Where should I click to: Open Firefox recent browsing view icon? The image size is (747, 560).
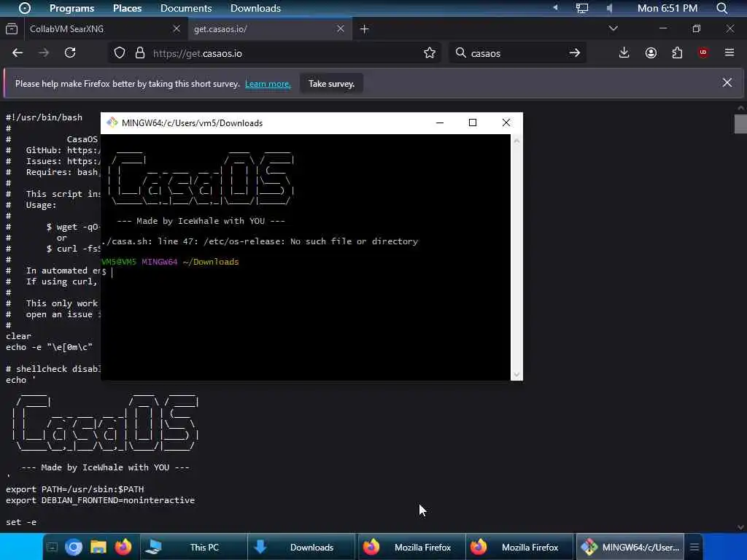[x=12, y=29]
